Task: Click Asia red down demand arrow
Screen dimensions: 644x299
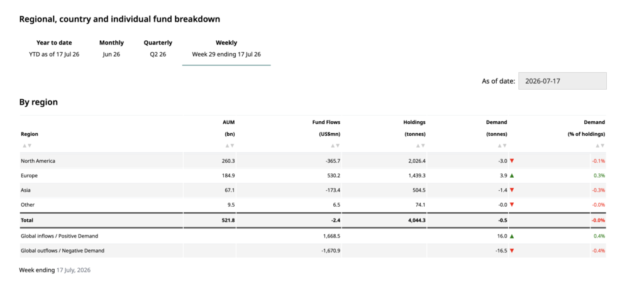Action: point(512,190)
